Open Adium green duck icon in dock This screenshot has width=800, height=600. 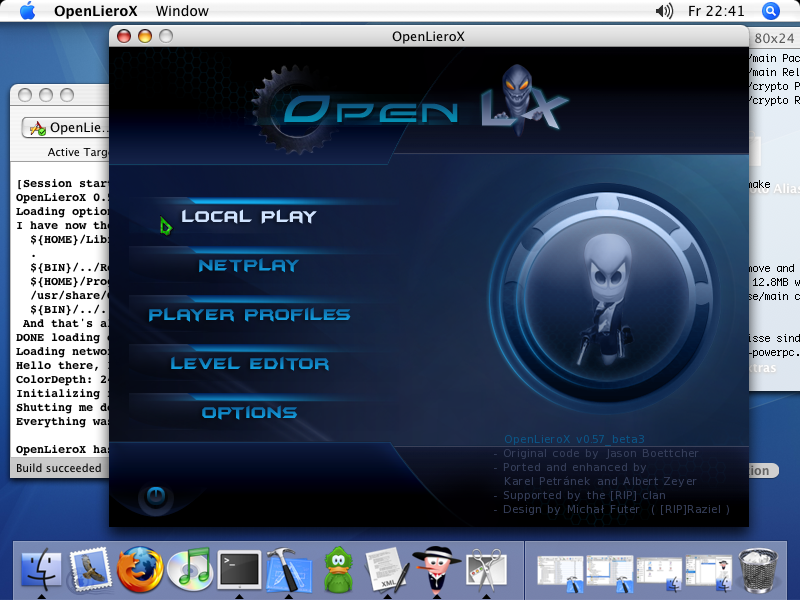coord(339,570)
